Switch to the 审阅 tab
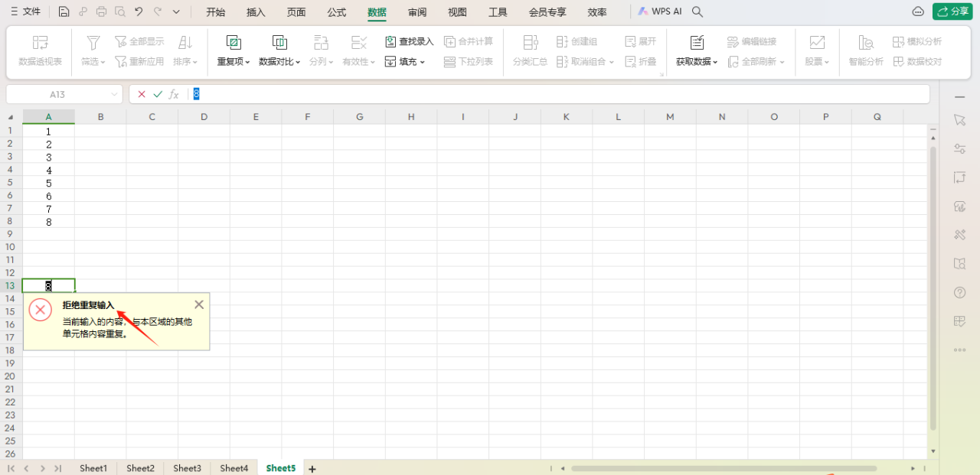The width and height of the screenshot is (980, 475). point(417,12)
